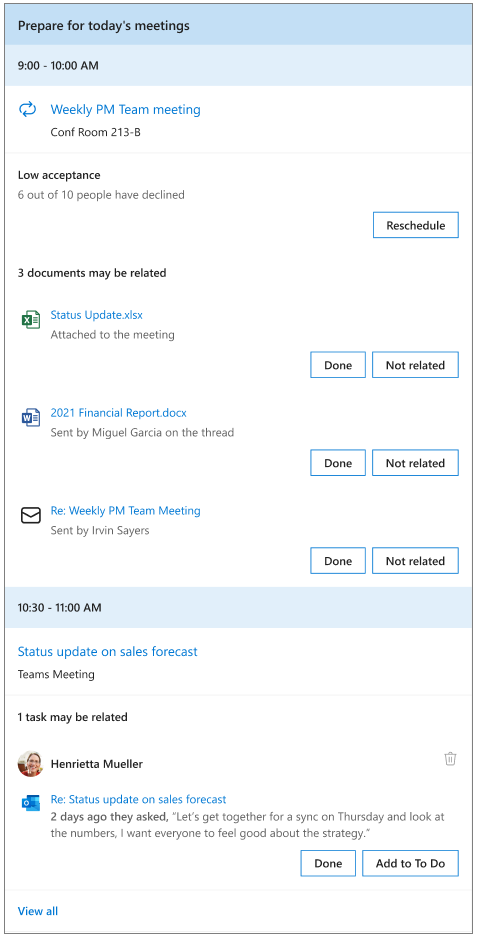The image size is (480, 939).
Task: Open Re: Status update on sales forecast email
Action: 138,799
